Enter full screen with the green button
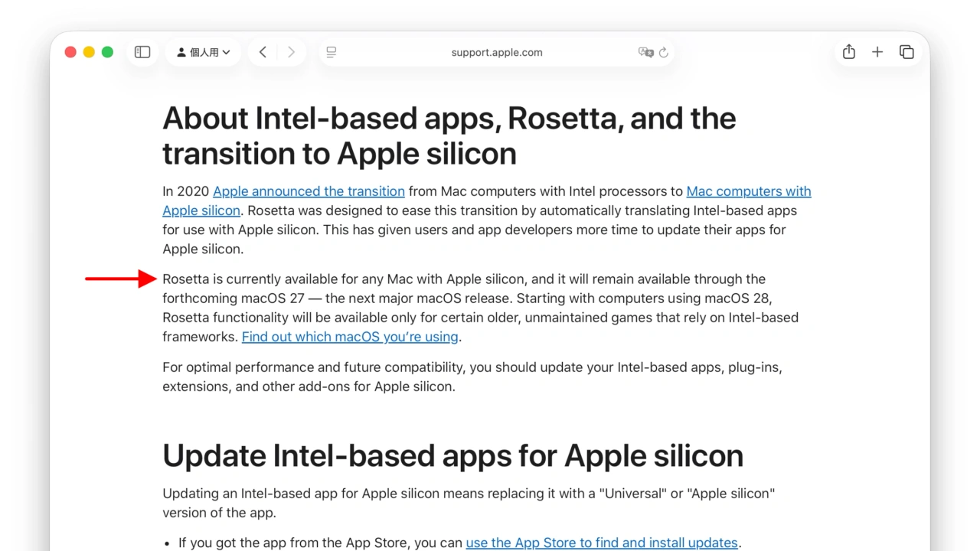Screen dimensions: 980x551 (x=107, y=52)
